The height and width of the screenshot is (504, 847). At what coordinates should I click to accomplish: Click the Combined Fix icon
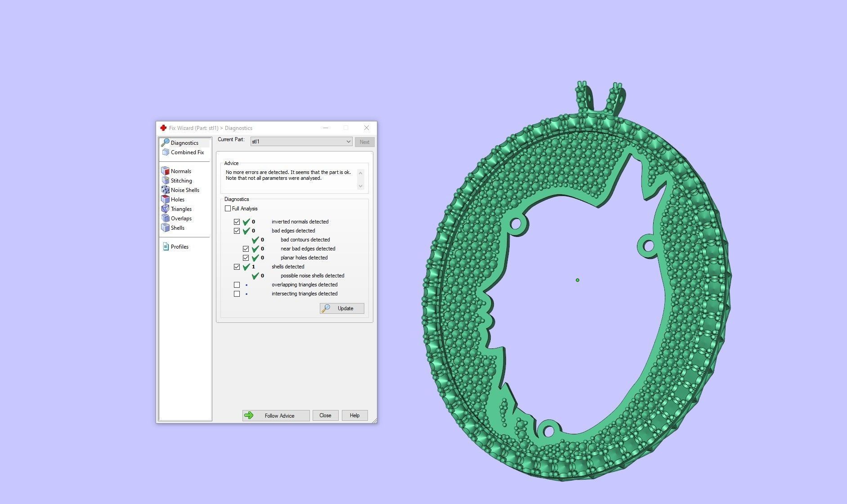[165, 152]
